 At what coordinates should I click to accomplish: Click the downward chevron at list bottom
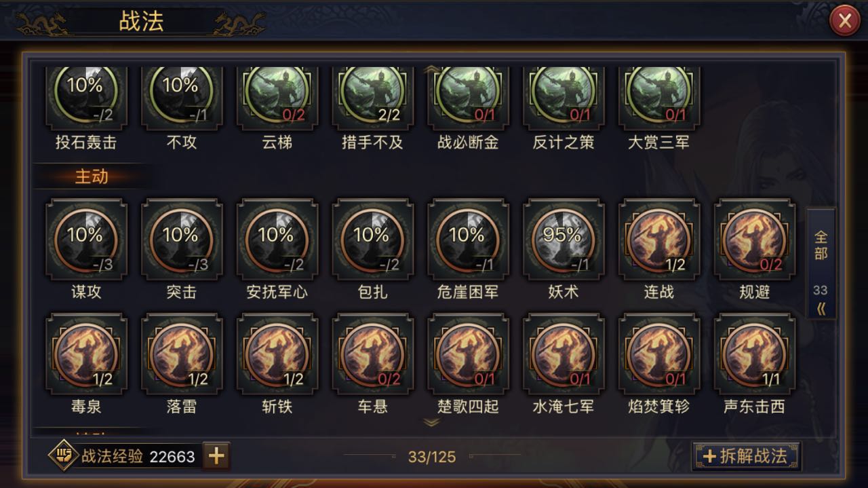(x=431, y=422)
